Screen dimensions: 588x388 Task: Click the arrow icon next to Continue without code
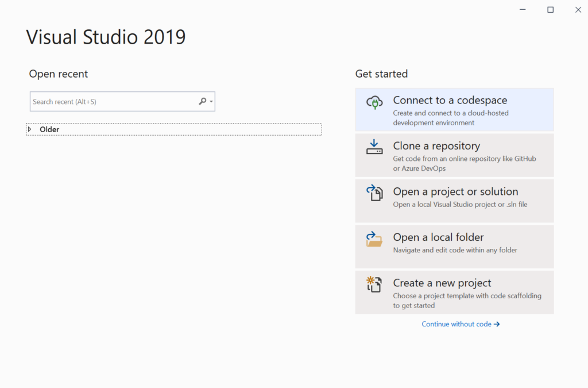point(497,324)
